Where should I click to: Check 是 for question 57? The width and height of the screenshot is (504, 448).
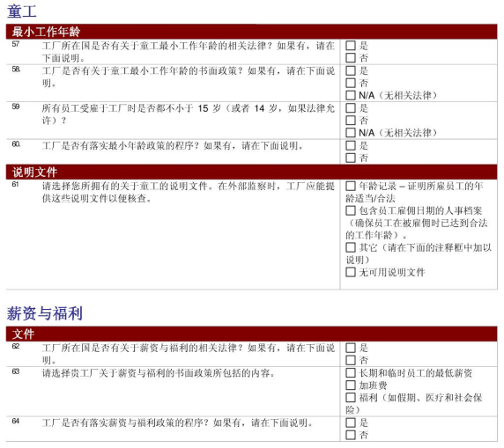(351, 46)
